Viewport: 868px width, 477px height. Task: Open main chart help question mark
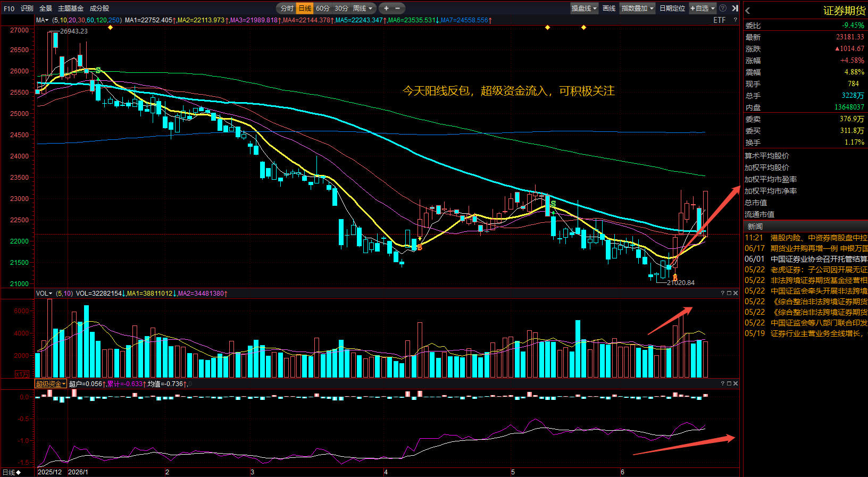736,20
